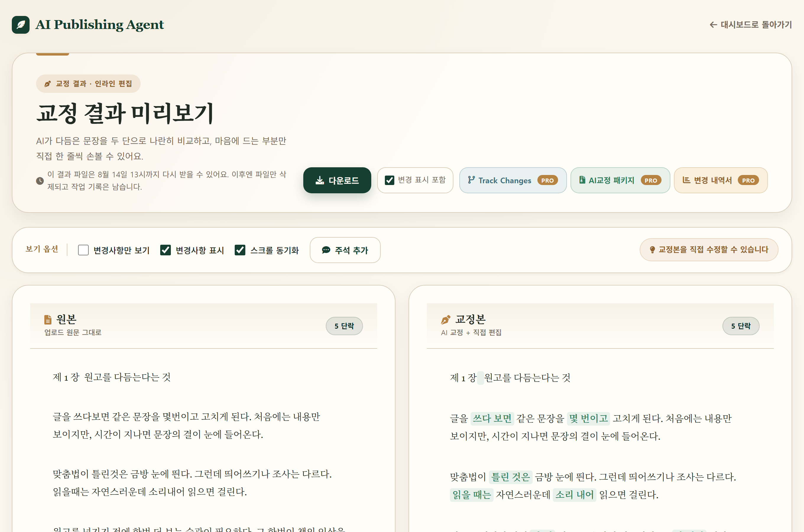Open the AI교정 패키지 PRO option
Image resolution: width=804 pixels, height=532 pixels.
coord(620,180)
